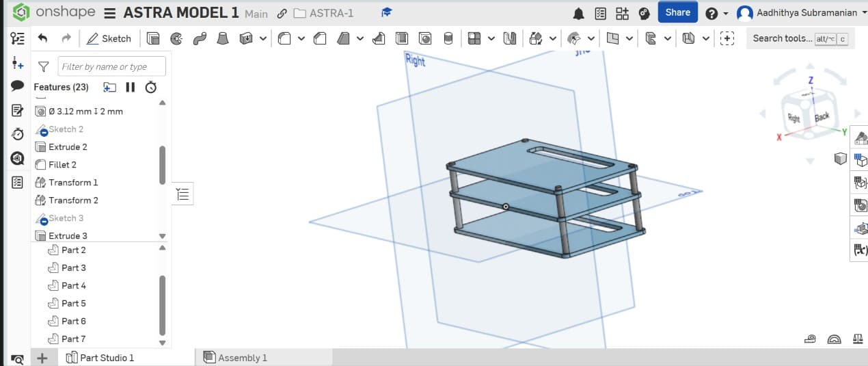
Task: Select the Thicken tool
Action: pyautogui.click(x=246, y=38)
